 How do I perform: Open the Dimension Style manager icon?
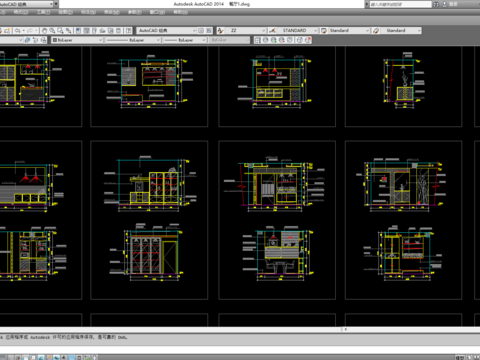272,31
